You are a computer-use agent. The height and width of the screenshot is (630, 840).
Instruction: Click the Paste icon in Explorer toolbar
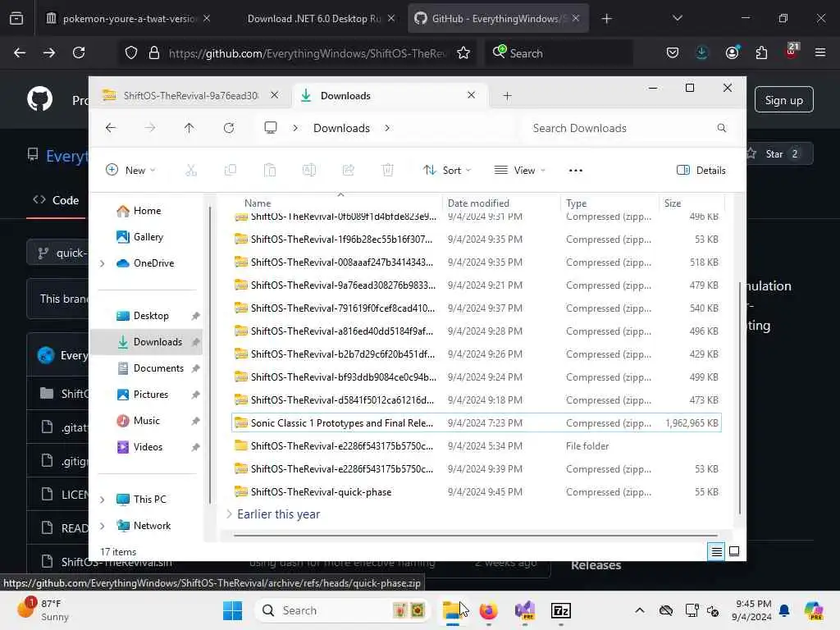click(269, 171)
